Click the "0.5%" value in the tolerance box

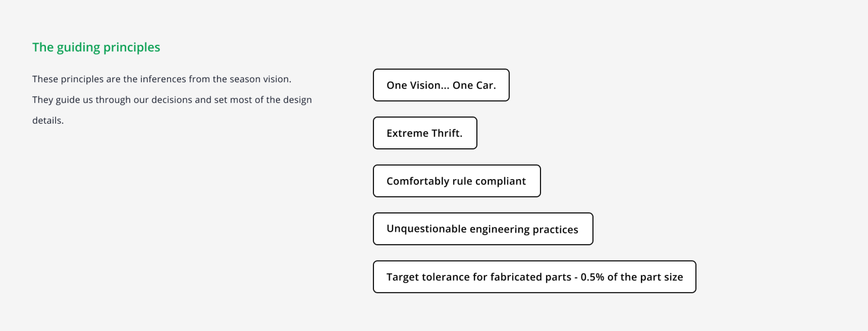pyautogui.click(x=592, y=277)
